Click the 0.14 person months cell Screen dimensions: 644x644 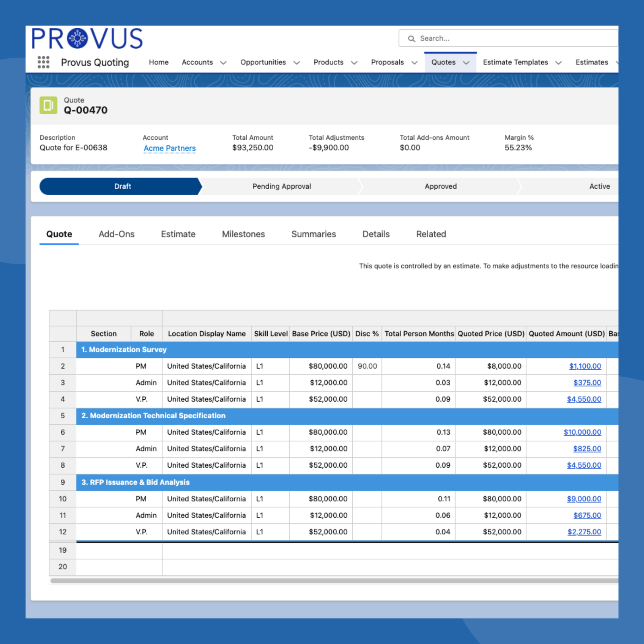point(419,366)
